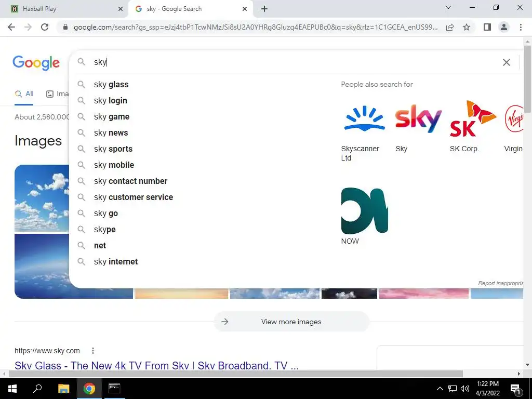Pick the 'sky internet' suggestion

coord(116,262)
